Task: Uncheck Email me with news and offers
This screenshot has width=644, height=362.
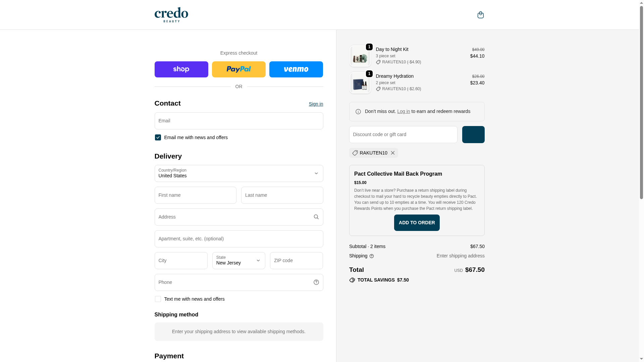Action: click(x=158, y=137)
